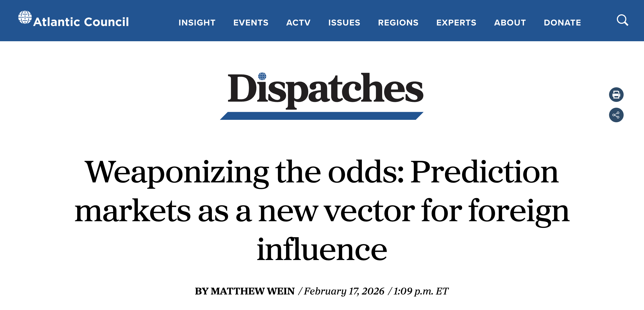Click the 1:09 p.m. ET timestamp
Image resolution: width=644 pixels, height=310 pixels.
point(421,291)
